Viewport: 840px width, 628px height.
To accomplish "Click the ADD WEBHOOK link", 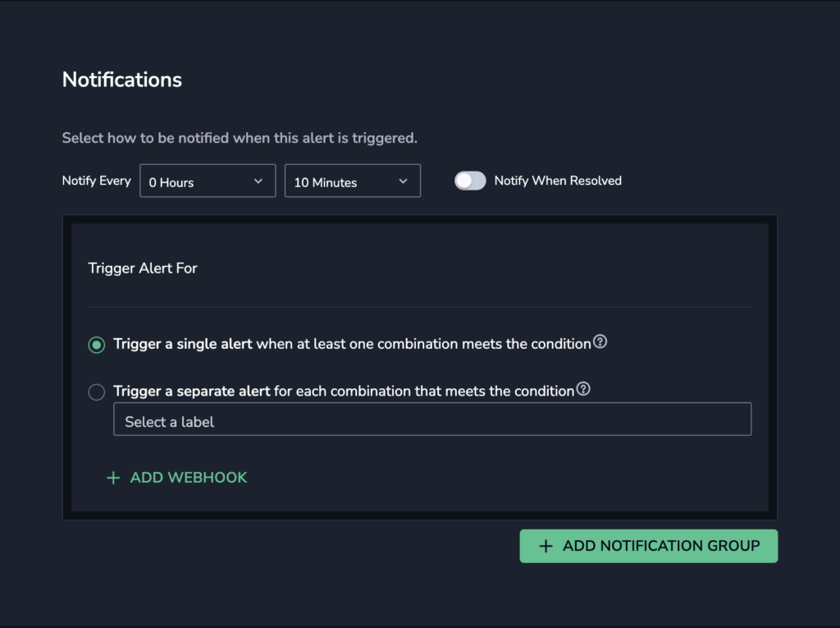I will tap(177, 477).
